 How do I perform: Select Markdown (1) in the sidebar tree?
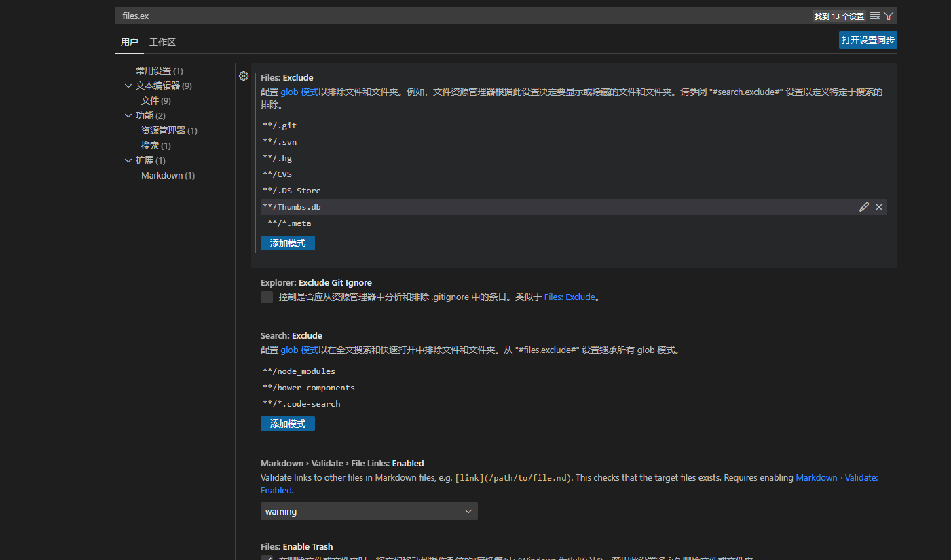tap(168, 175)
